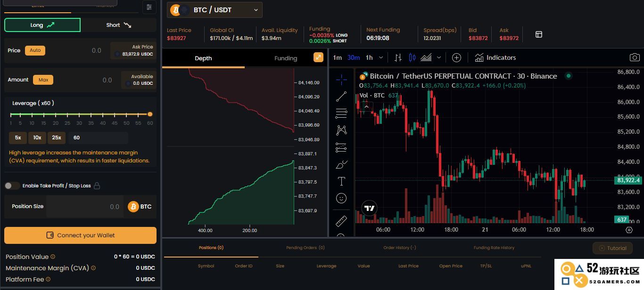Click the Last Price $83927 value
The height and width of the screenshot is (290, 644).
176,38
